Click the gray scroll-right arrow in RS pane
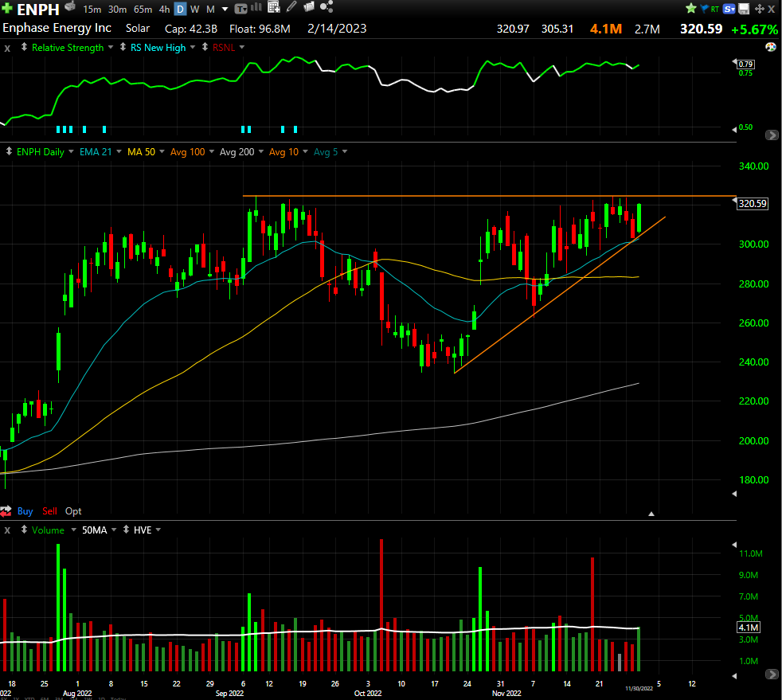Viewport: 782px width, 700px height. (x=772, y=135)
